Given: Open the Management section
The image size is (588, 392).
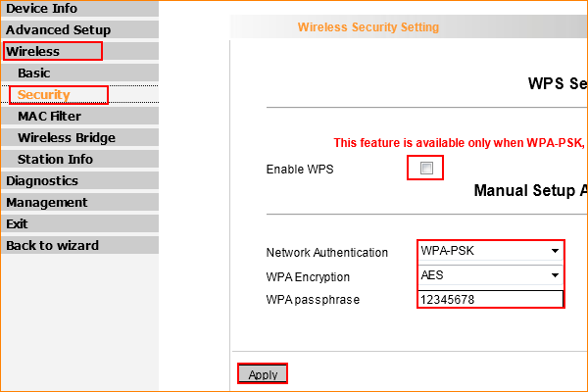Looking at the screenshot, I should click(46, 203).
